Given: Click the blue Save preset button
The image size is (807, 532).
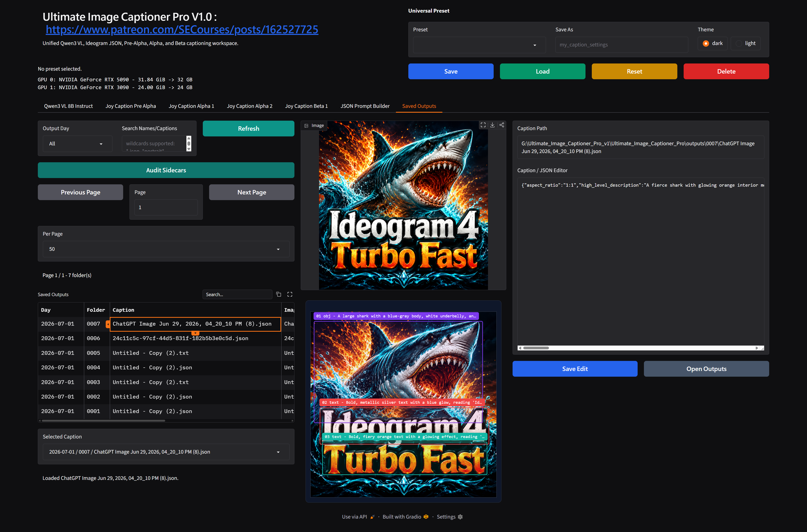Looking at the screenshot, I should pos(451,71).
